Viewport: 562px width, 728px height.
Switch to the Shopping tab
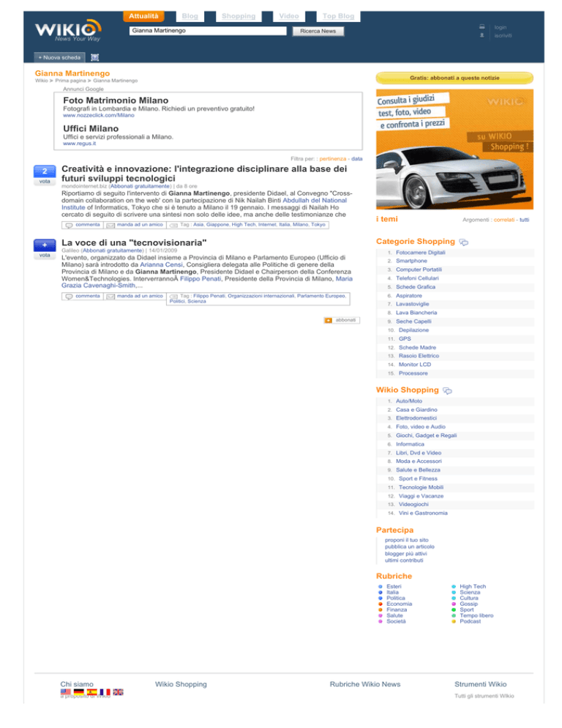(239, 16)
